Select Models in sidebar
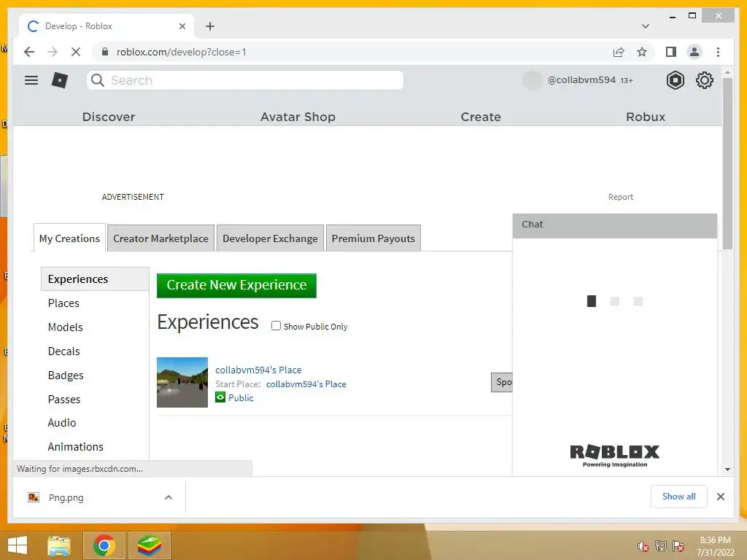This screenshot has height=560, width=747. click(65, 327)
